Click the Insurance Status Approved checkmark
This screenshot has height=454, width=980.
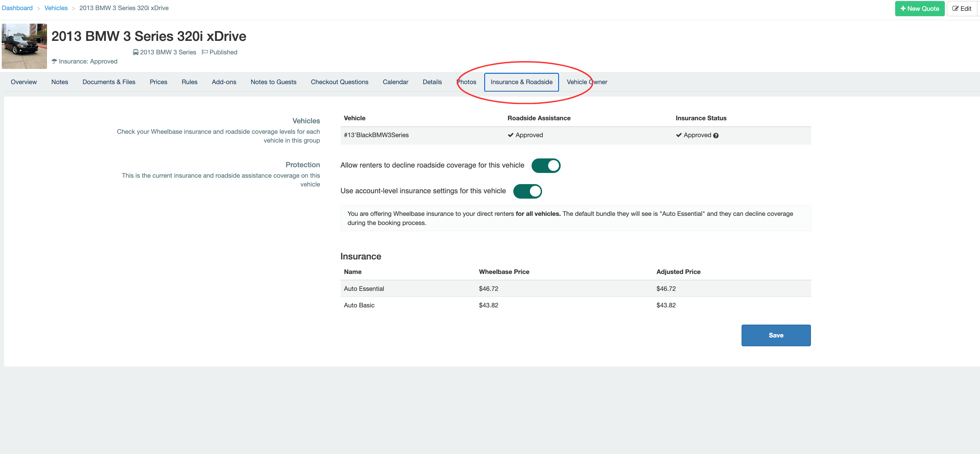pos(679,135)
